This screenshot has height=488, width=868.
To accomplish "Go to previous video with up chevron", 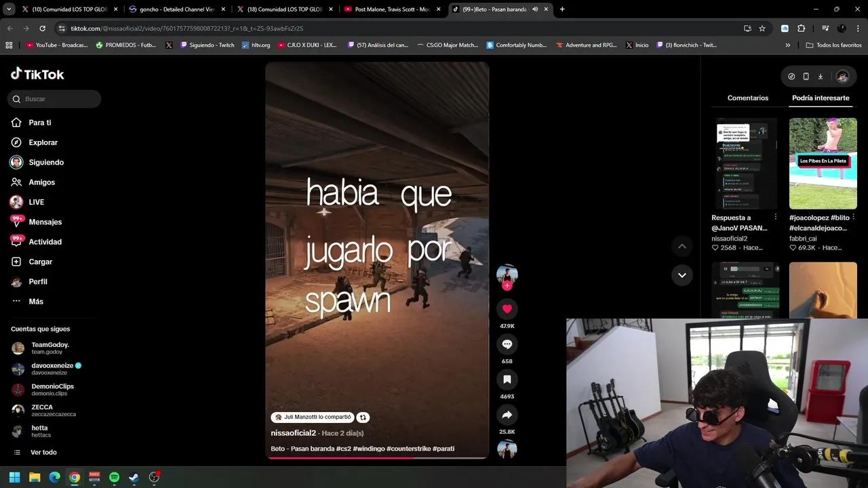I will point(682,246).
